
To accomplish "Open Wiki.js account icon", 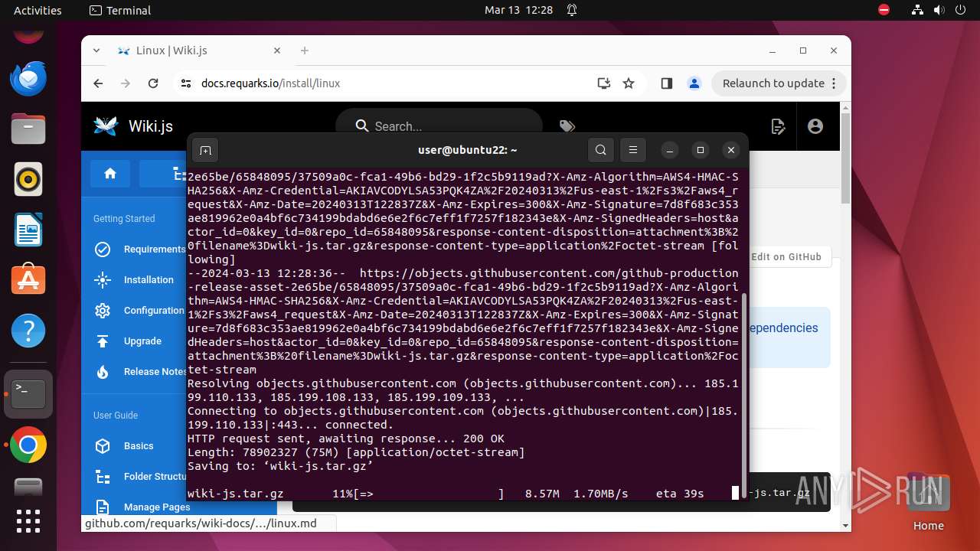I will 815,126.
